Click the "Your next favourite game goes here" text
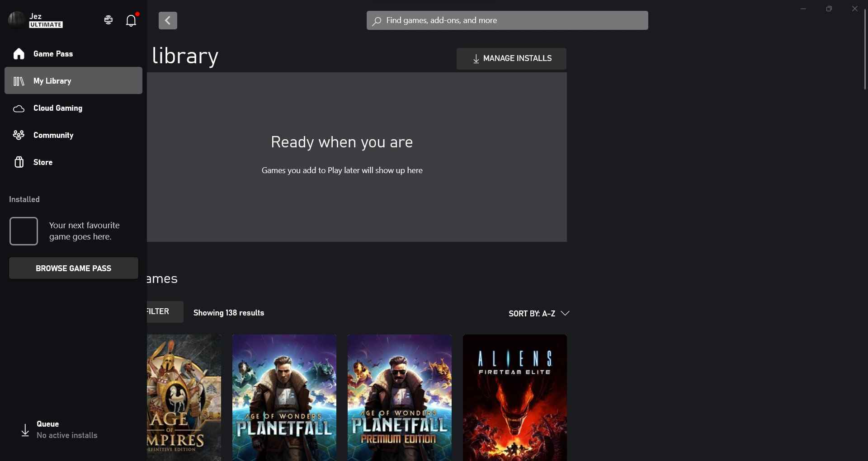 point(85,231)
